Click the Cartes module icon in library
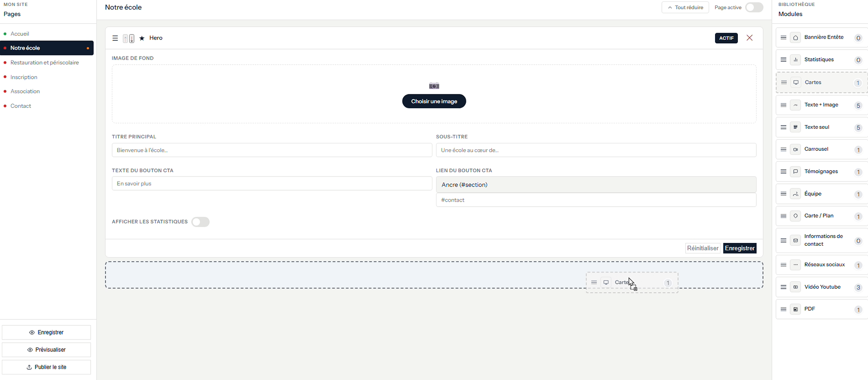 click(x=796, y=82)
